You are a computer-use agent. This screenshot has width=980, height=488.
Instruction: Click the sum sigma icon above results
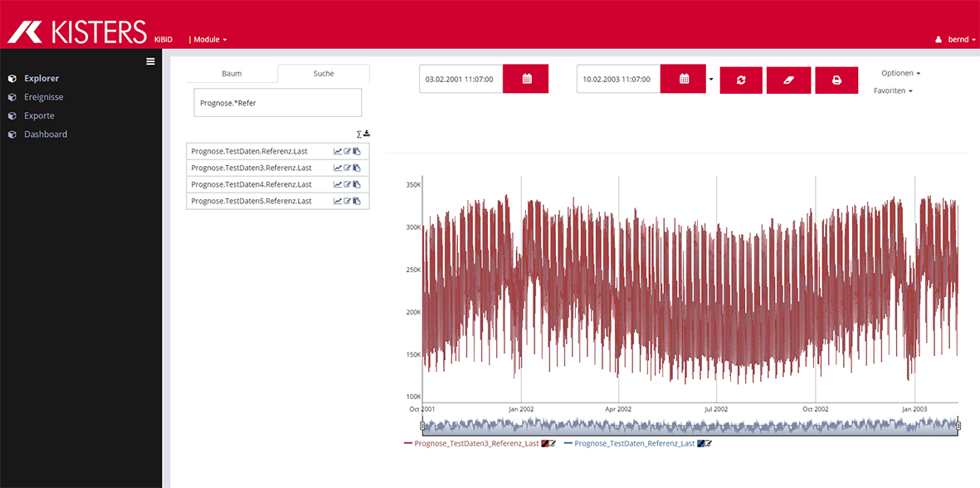[x=358, y=134]
